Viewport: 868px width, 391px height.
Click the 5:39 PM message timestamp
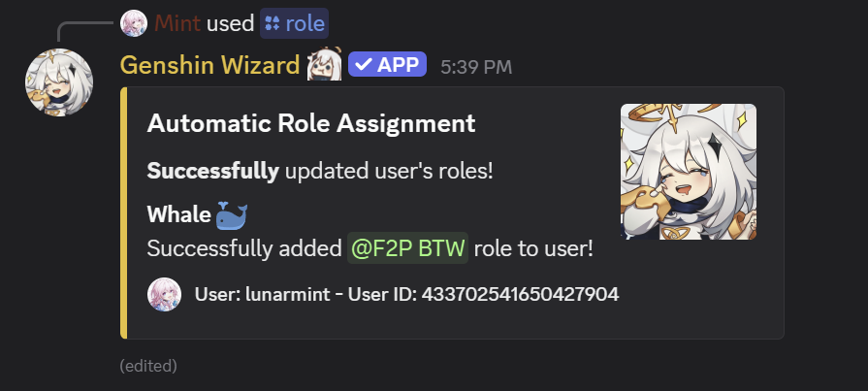pyautogui.click(x=475, y=67)
